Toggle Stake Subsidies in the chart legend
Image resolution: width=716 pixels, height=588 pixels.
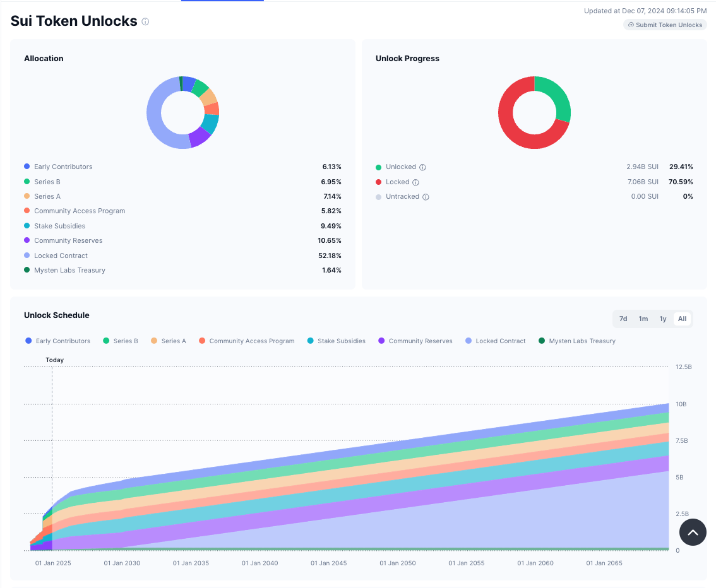pos(337,341)
